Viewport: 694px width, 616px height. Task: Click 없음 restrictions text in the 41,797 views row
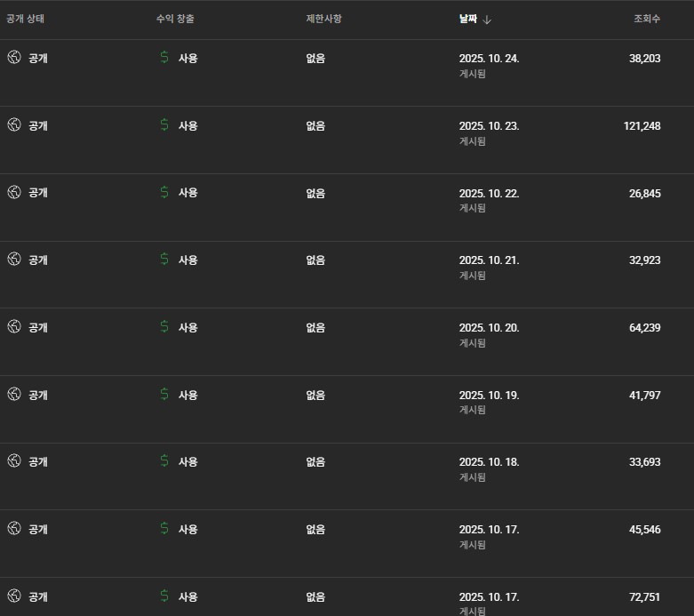pos(315,395)
